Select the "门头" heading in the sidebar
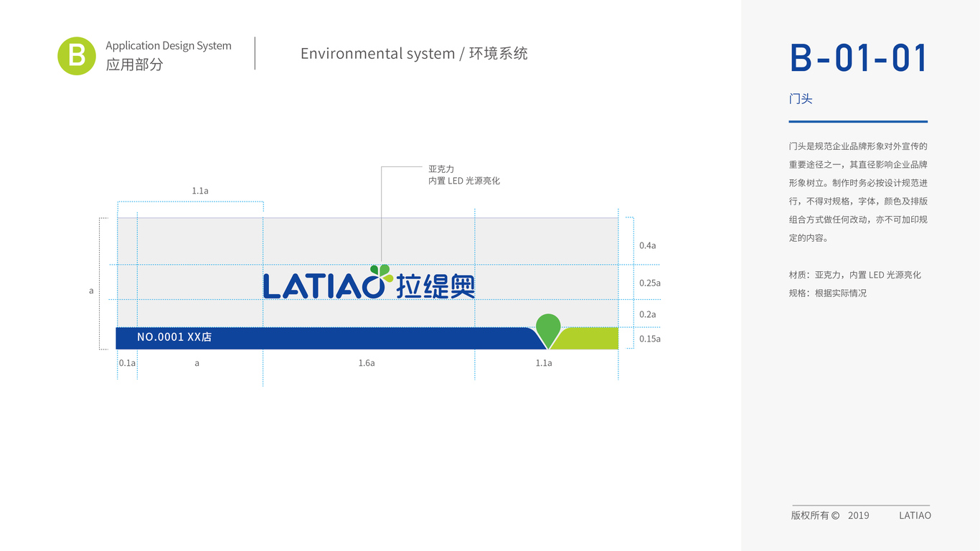The width and height of the screenshot is (980, 551). 801,99
